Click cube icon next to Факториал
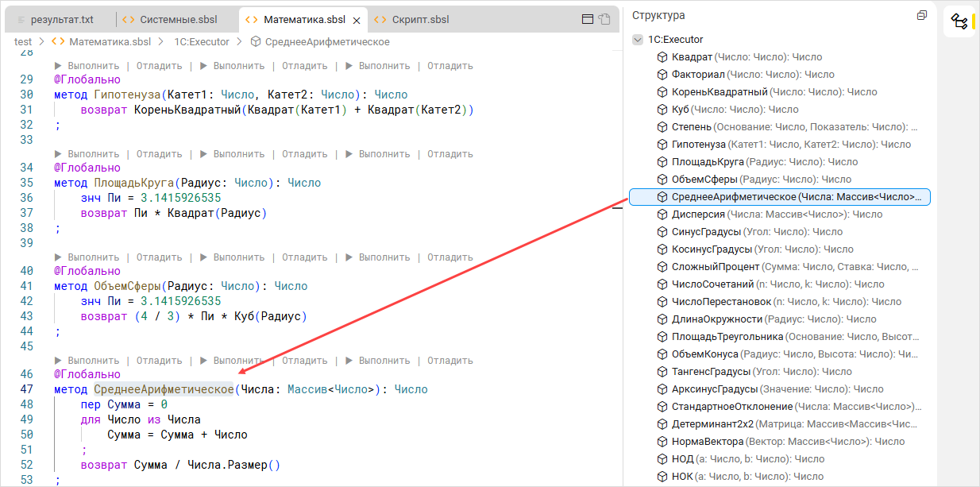Viewport: 980px width, 487px height. click(662, 75)
